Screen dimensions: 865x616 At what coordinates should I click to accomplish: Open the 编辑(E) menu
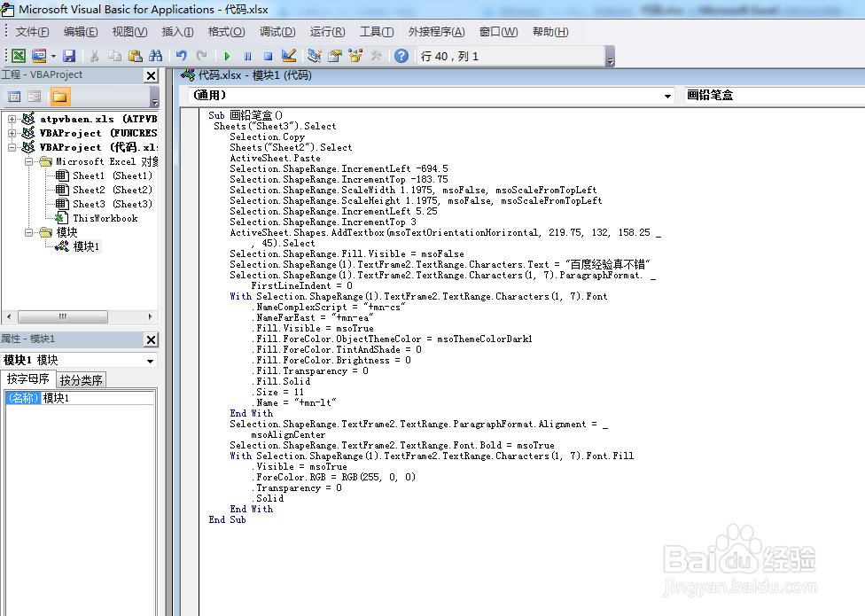81,32
